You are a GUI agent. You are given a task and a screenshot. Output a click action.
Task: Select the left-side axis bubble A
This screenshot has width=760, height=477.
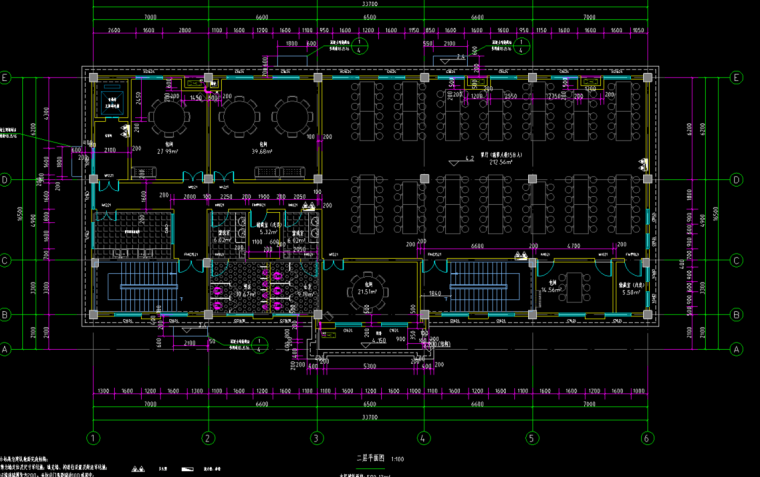(6, 350)
